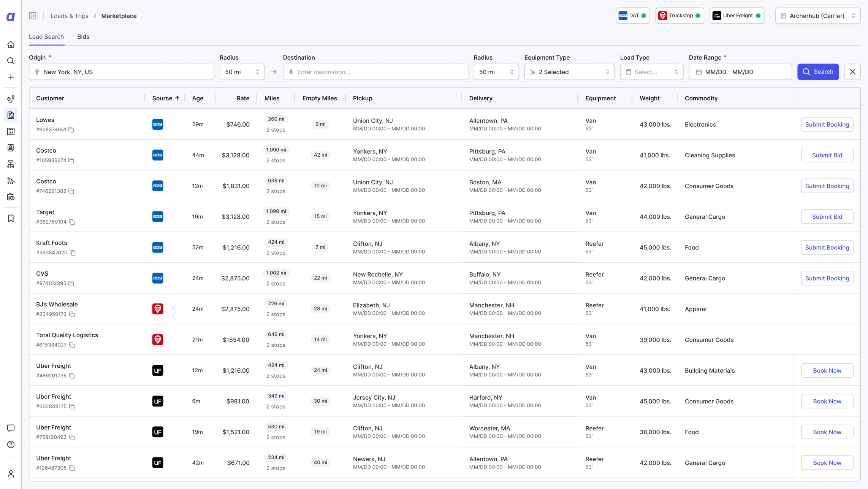
Task: Click the Customer column header
Action: 50,98
